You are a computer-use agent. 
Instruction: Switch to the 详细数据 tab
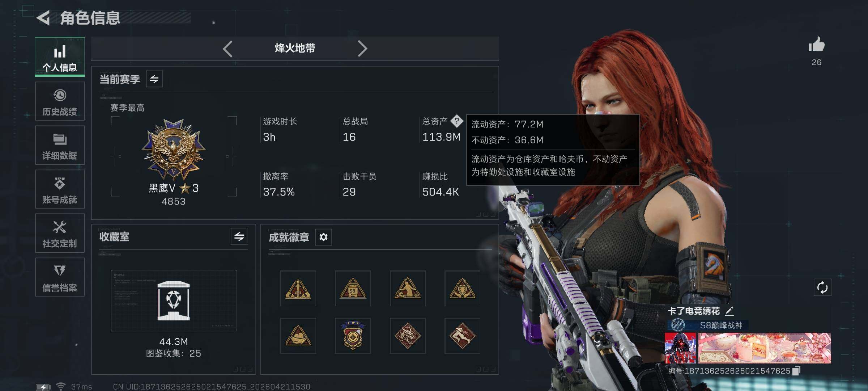pyautogui.click(x=60, y=145)
